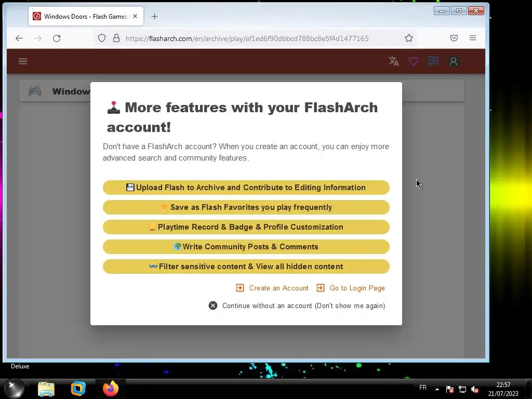Open the VirtualBox taskbar icon
This screenshot has width=532, height=399.
78,389
